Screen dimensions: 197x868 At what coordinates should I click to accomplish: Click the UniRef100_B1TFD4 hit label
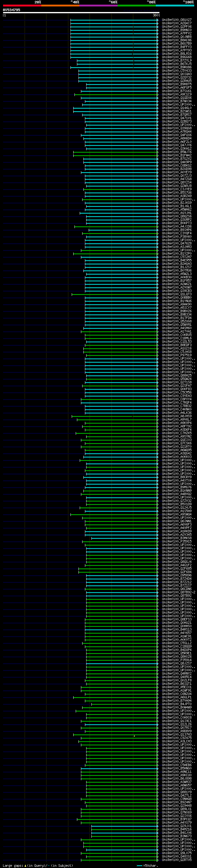point(176,318)
